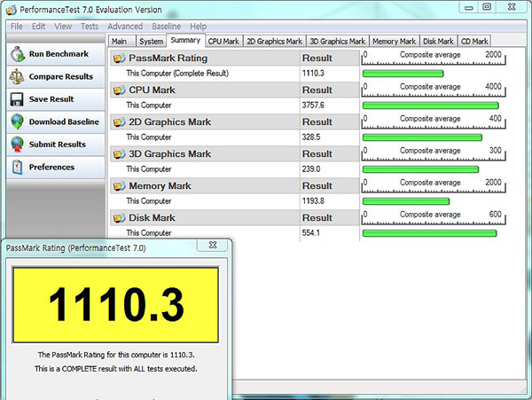The image size is (532, 400).
Task: Open the Edit menu
Action: (38, 27)
